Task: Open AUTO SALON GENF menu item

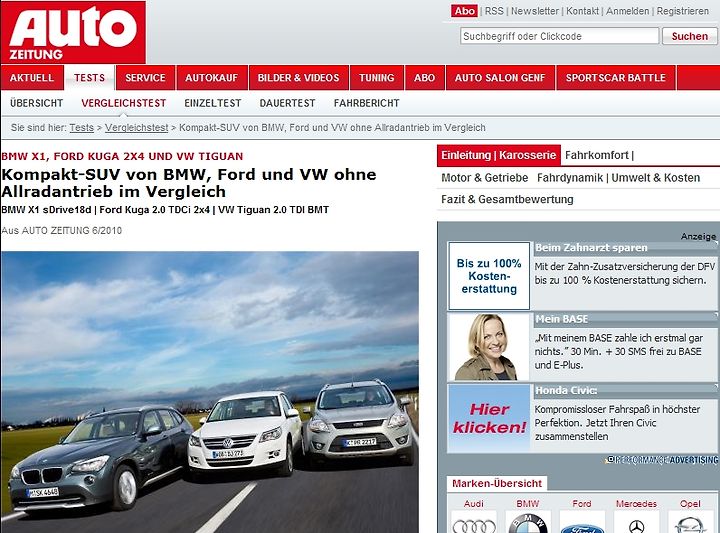Action: coord(500,78)
